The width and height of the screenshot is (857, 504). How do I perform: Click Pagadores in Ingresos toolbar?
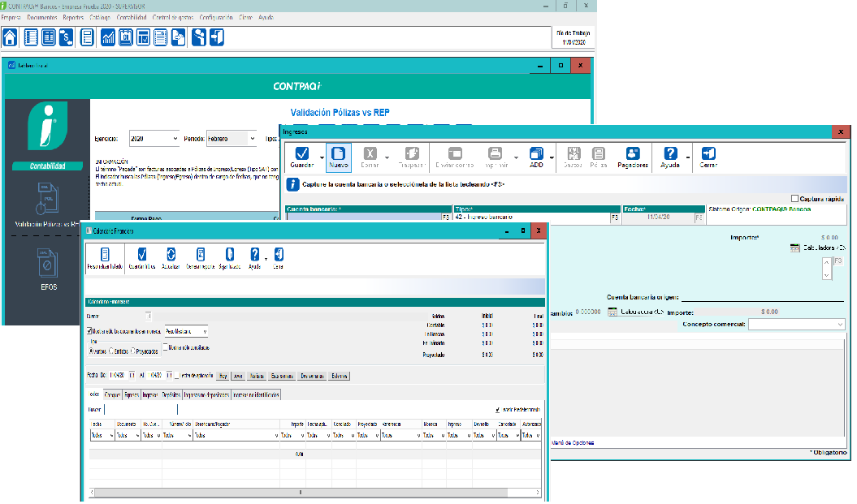[x=632, y=157]
